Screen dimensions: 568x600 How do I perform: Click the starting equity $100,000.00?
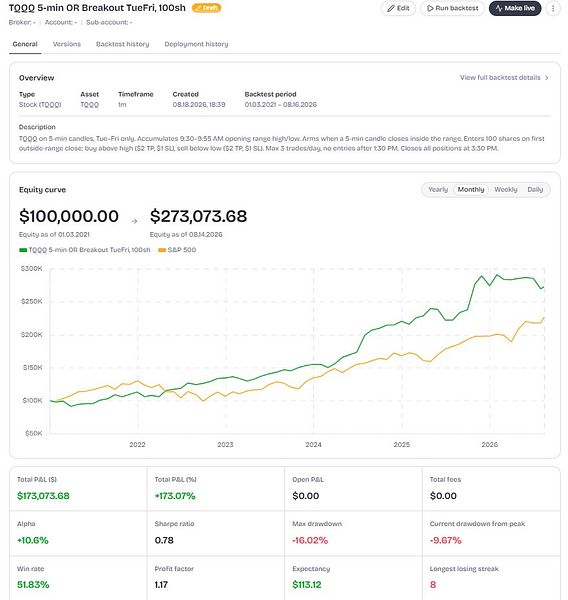pos(69,216)
